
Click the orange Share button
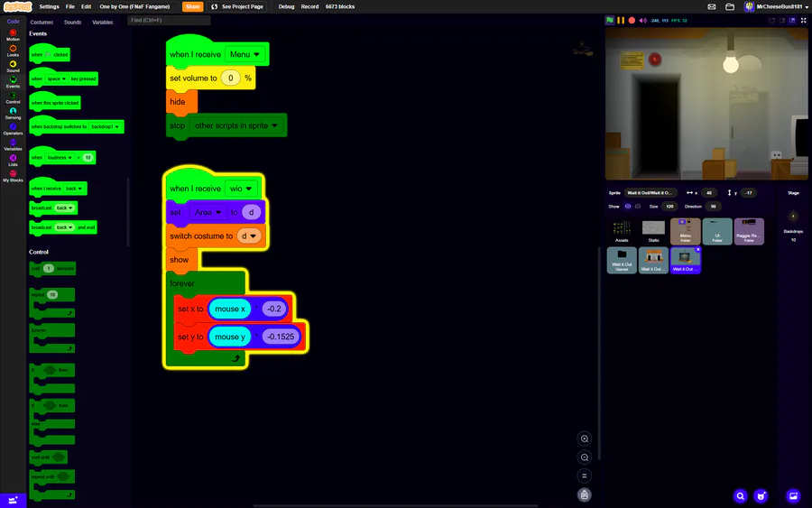[x=193, y=6]
